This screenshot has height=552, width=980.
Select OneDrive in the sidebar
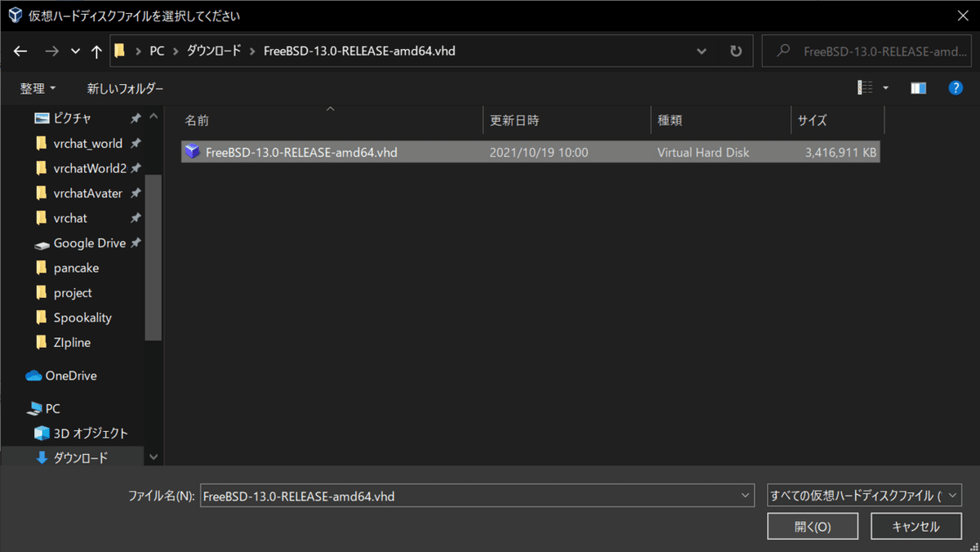pyautogui.click(x=70, y=376)
